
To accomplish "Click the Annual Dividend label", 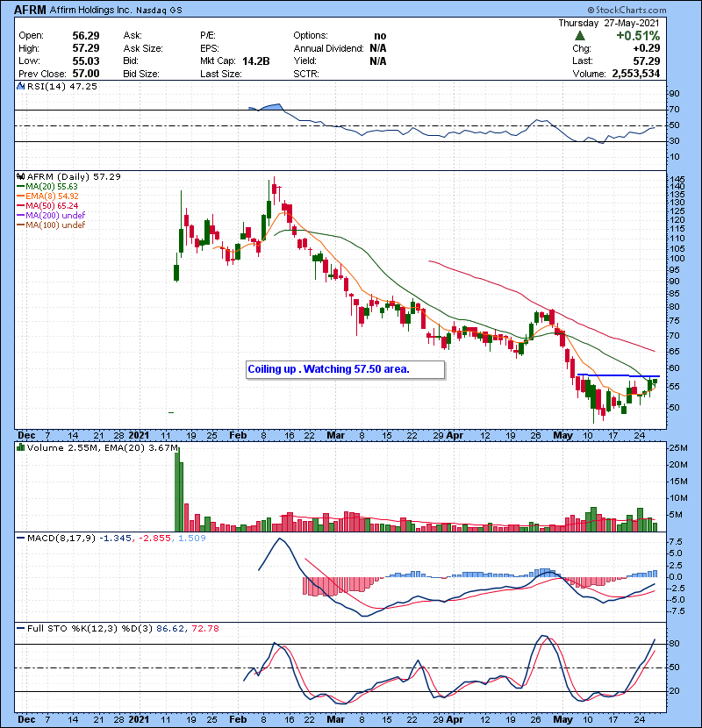I will click(x=328, y=48).
